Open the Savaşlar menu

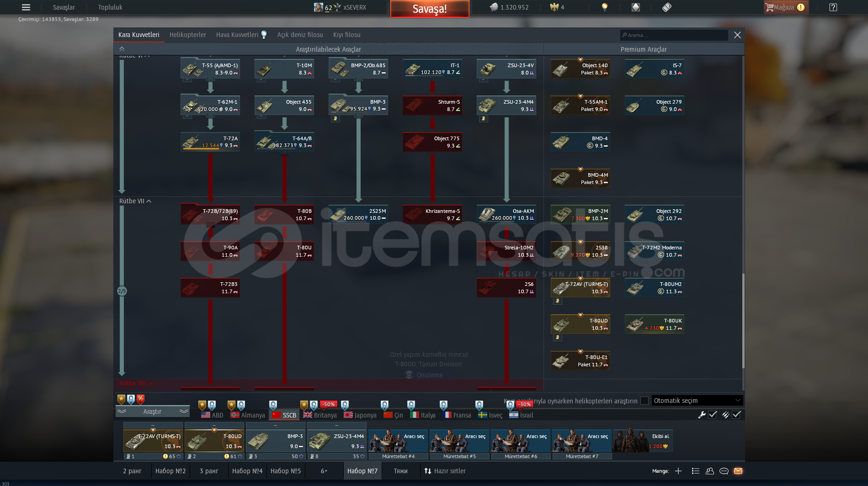pyautogui.click(x=64, y=7)
